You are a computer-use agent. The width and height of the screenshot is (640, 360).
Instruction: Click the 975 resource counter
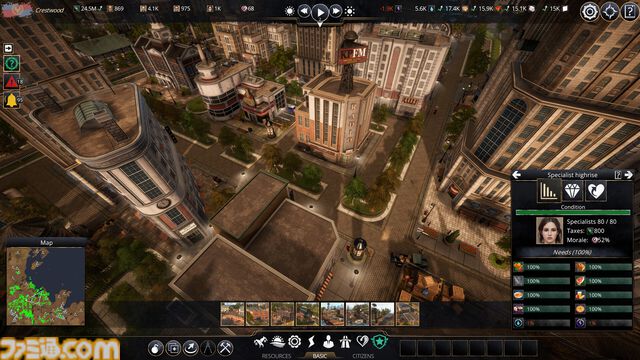click(182, 8)
